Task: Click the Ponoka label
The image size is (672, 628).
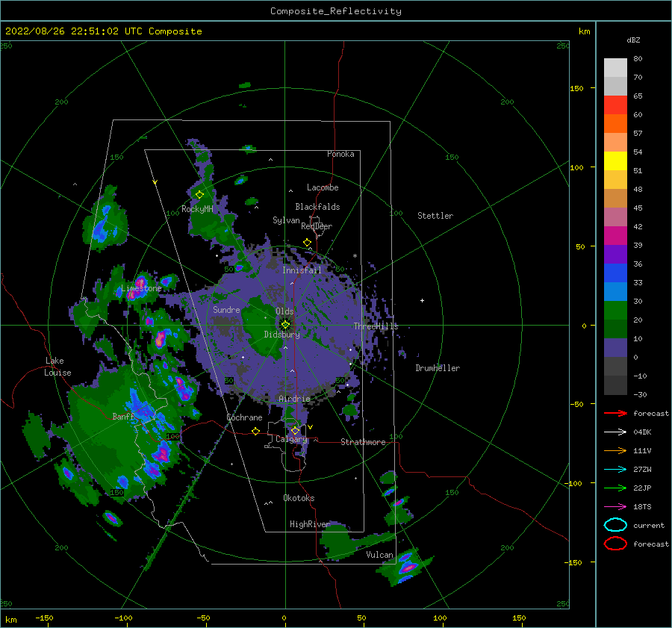Action: point(340,154)
